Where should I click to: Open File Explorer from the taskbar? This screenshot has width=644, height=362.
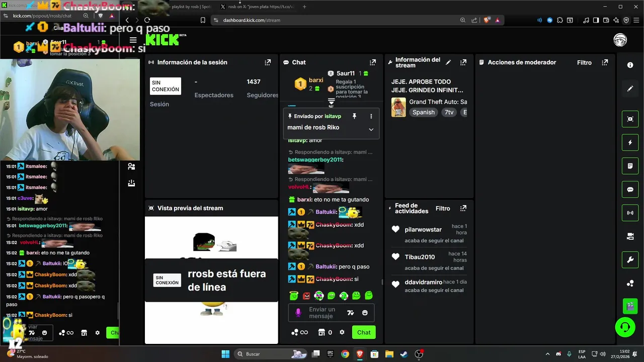pyautogui.click(x=389, y=354)
